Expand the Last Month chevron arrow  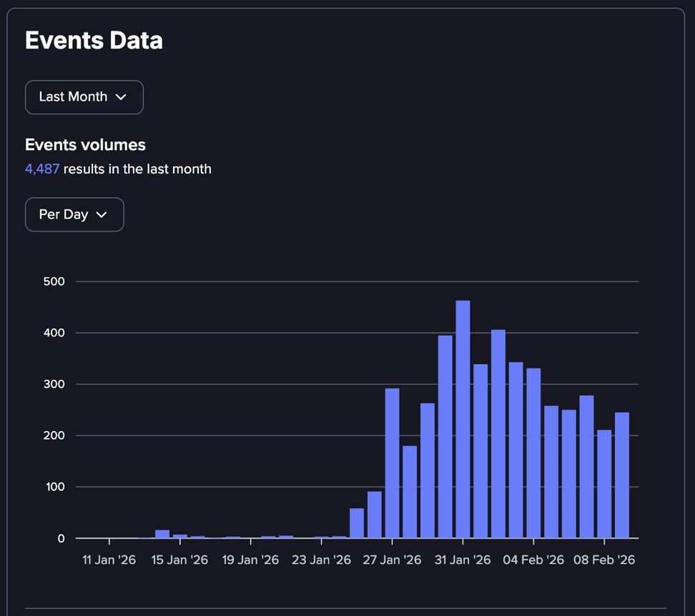(122, 97)
